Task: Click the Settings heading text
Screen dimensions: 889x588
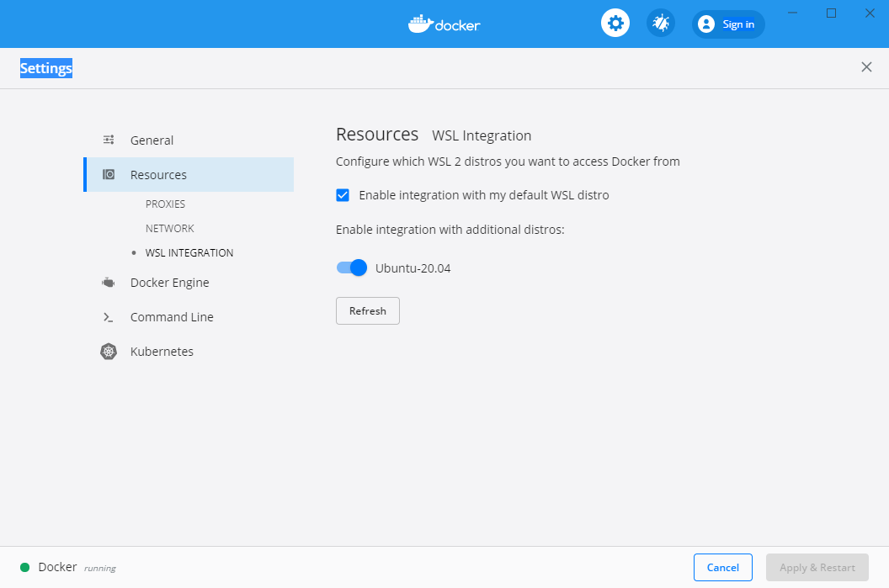Action: click(46, 68)
